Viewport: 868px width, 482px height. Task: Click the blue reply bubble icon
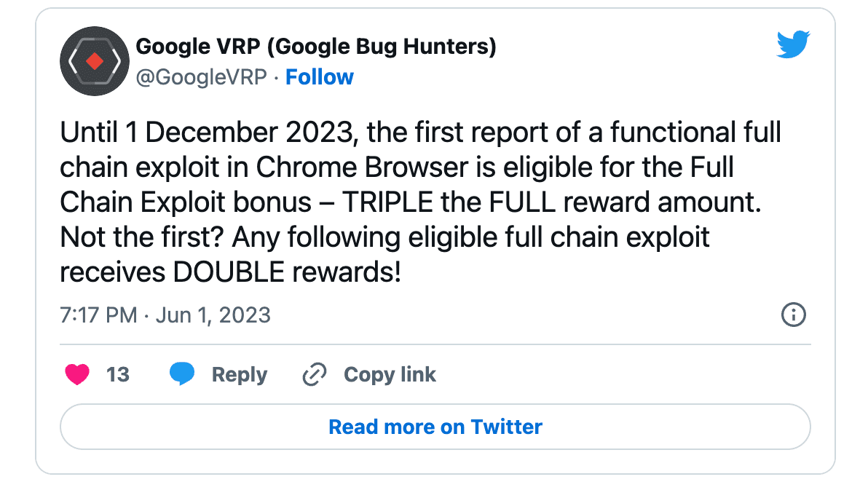[x=183, y=374]
